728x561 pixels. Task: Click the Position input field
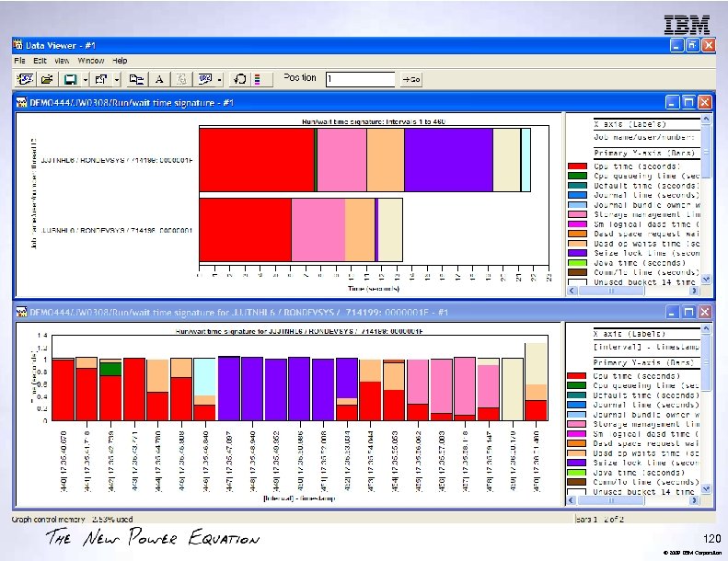pos(360,79)
